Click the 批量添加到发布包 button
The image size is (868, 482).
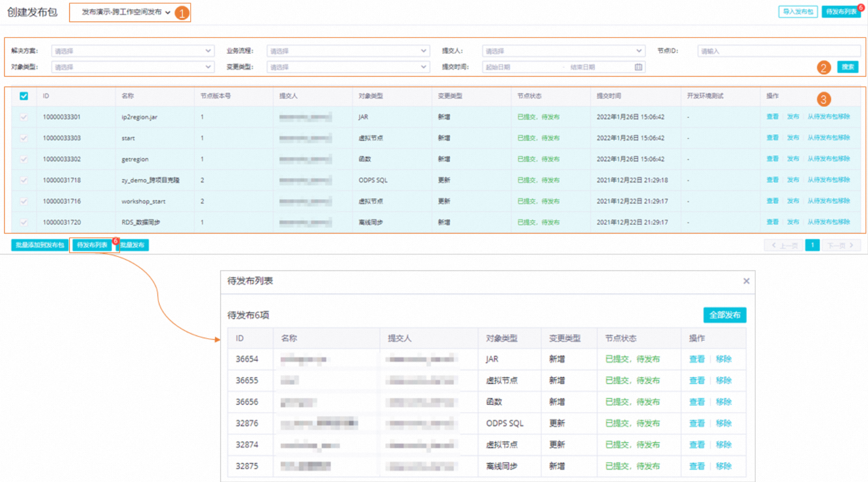click(40, 245)
